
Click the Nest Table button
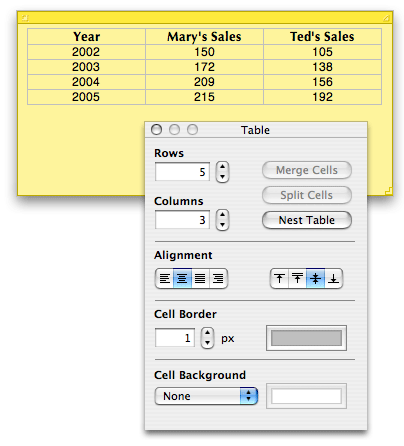point(307,220)
